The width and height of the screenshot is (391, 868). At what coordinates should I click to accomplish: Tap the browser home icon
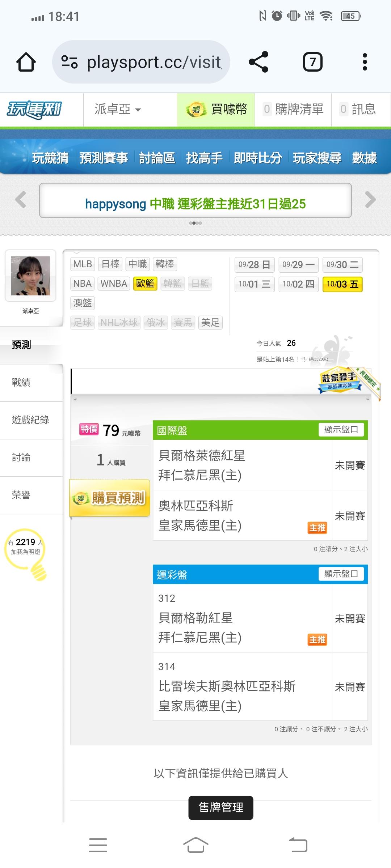tap(26, 62)
